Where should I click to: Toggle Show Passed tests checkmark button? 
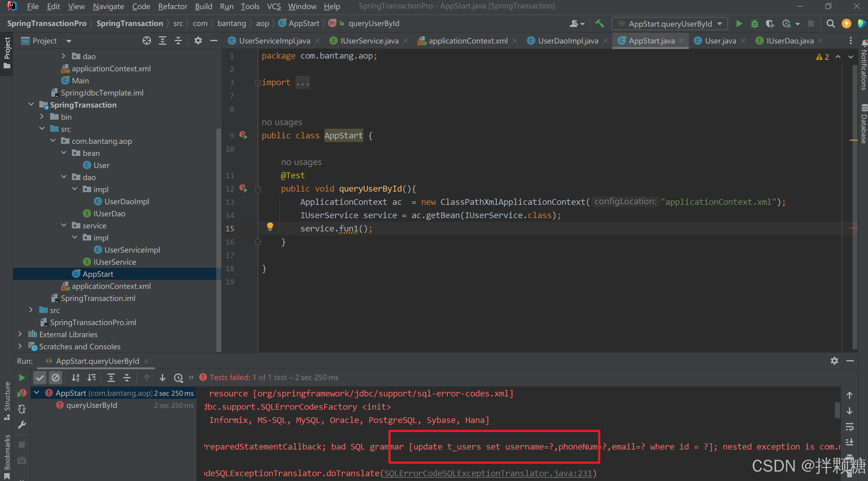coord(40,378)
